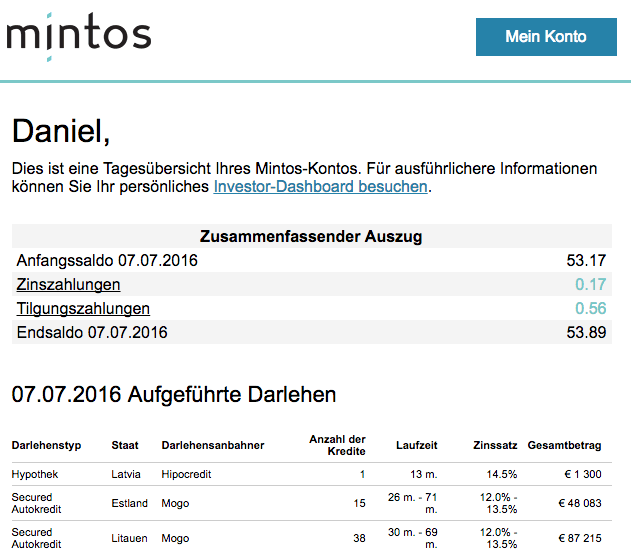Click the Litauen country cell
Screen dimensions: 631x554
[x=129, y=538]
